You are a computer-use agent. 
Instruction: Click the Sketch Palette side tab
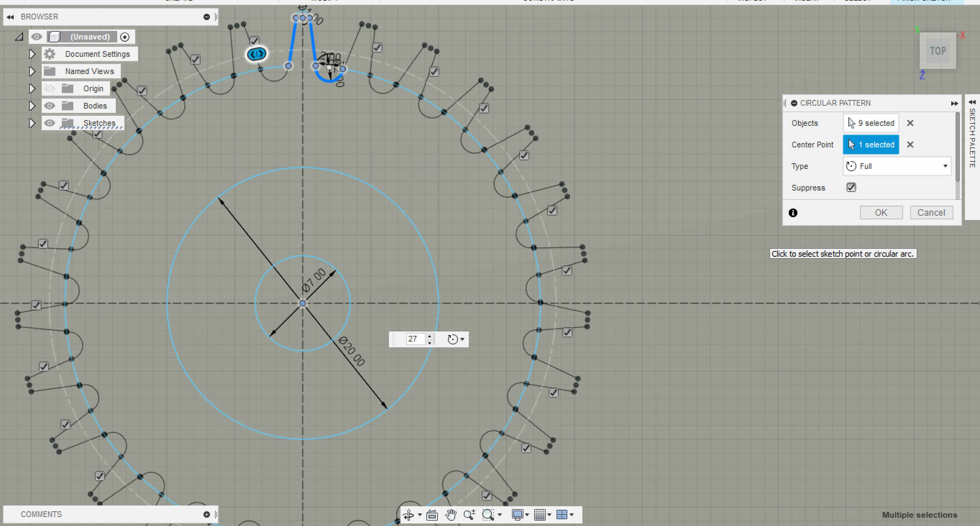point(972,137)
